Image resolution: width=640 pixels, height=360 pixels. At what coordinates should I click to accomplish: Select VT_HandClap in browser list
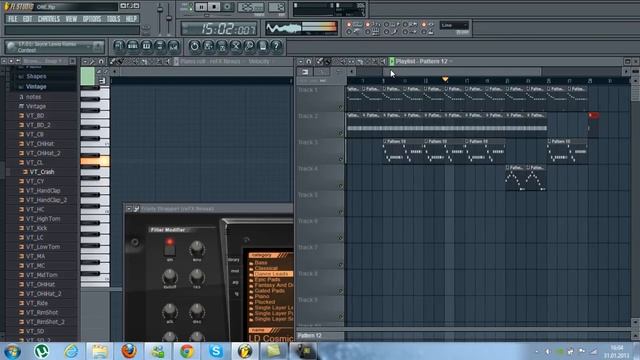43,191
